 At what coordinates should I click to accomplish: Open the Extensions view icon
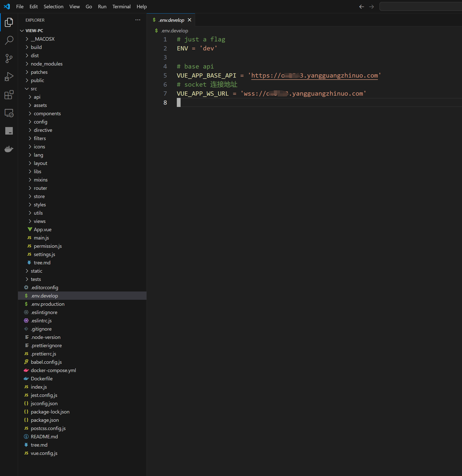(x=9, y=95)
